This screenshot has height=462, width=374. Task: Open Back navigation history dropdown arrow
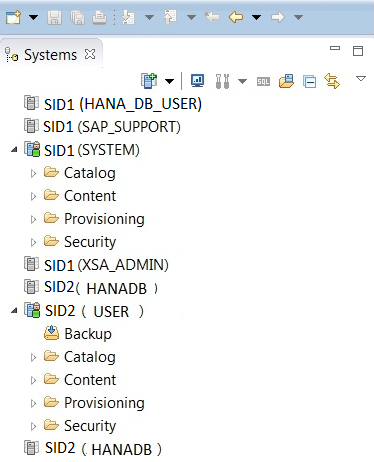(x=256, y=17)
